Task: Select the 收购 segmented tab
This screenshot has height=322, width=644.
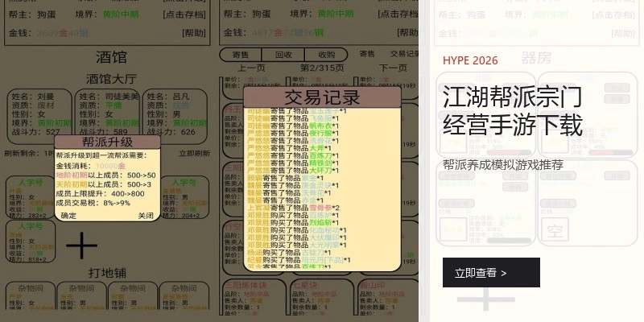Action: 326,55
